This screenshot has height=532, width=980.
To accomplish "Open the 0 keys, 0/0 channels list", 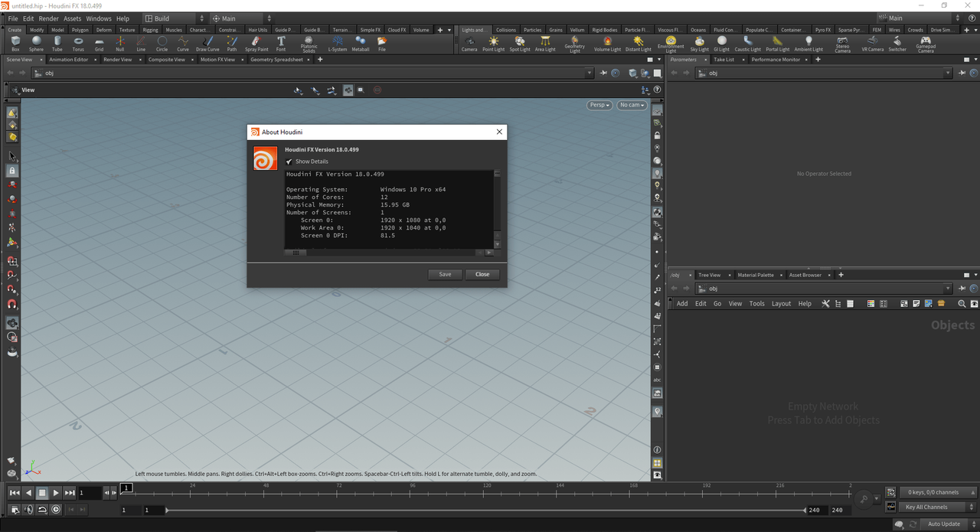I will tap(938, 492).
